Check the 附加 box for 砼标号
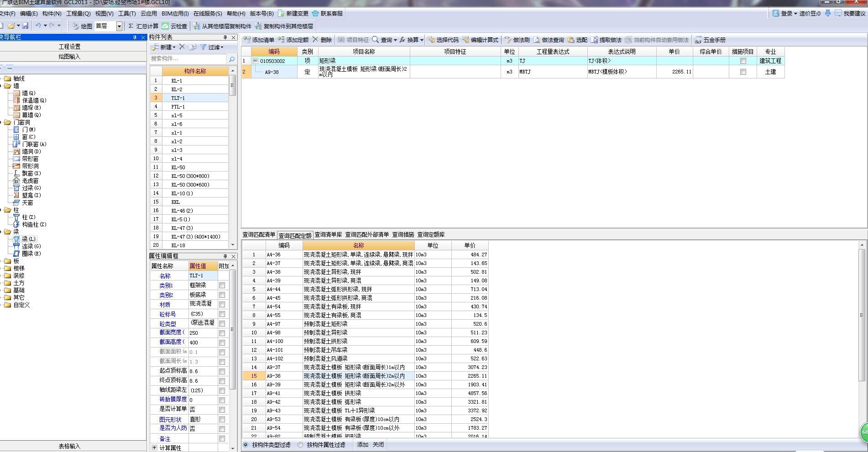The height and width of the screenshot is (452, 868). (222, 314)
